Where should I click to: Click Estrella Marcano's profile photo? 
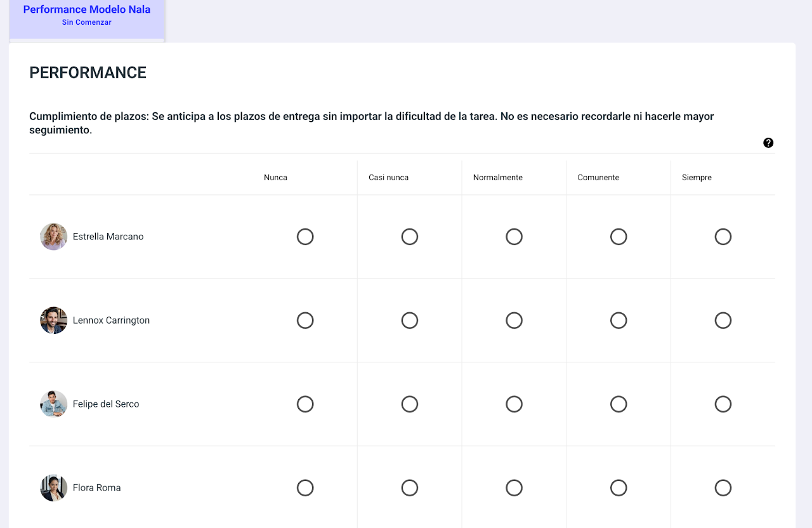point(54,237)
